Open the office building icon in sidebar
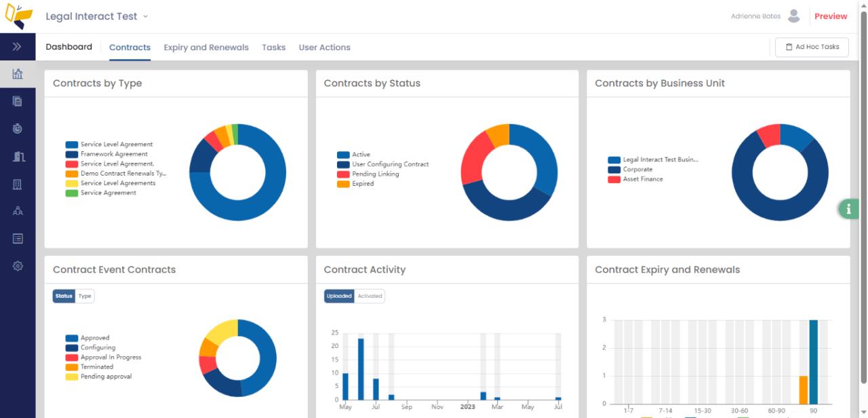868x418 pixels. [x=18, y=185]
